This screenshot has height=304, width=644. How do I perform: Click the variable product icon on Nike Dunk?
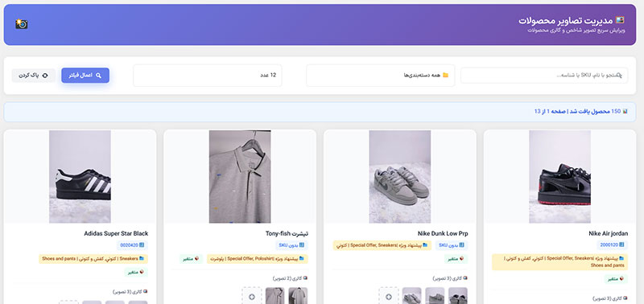(461, 259)
